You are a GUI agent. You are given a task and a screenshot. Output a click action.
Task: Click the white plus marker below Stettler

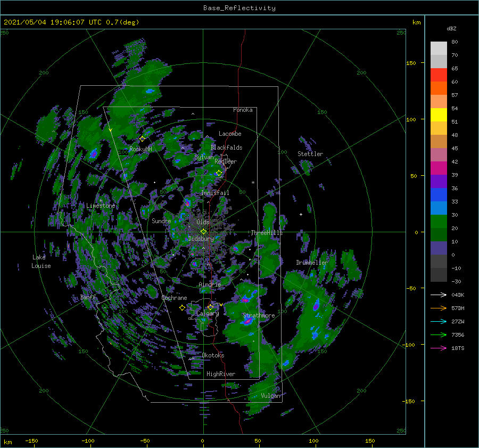(301, 214)
